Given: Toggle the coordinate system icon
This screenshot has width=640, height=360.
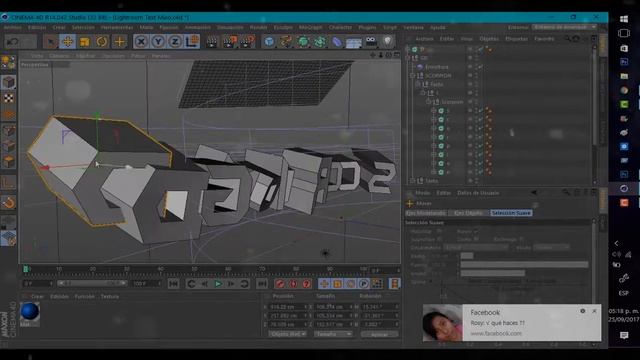Looking at the screenshot, I should pos(192,42).
